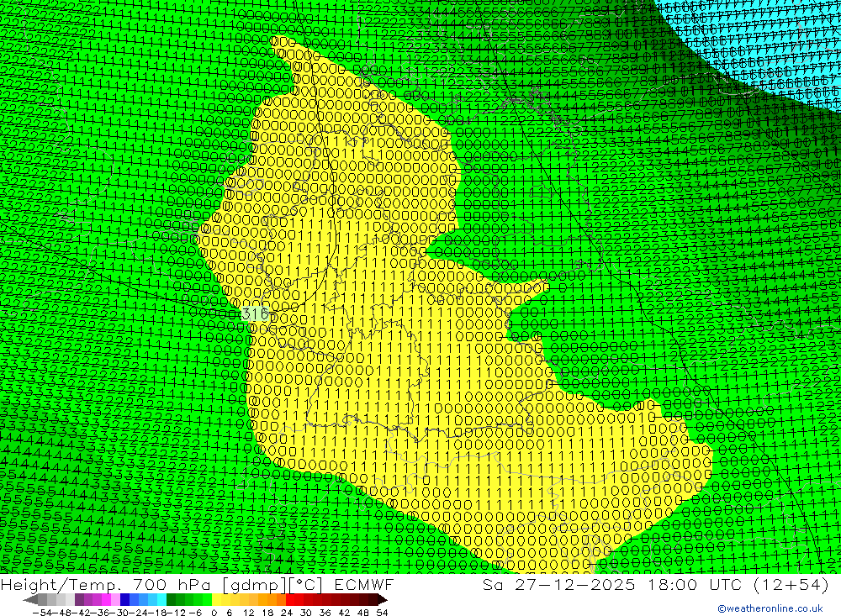This screenshot has height=616, width=841.
Task: Click the 54 legend value at the scale end
Action: tap(382, 613)
